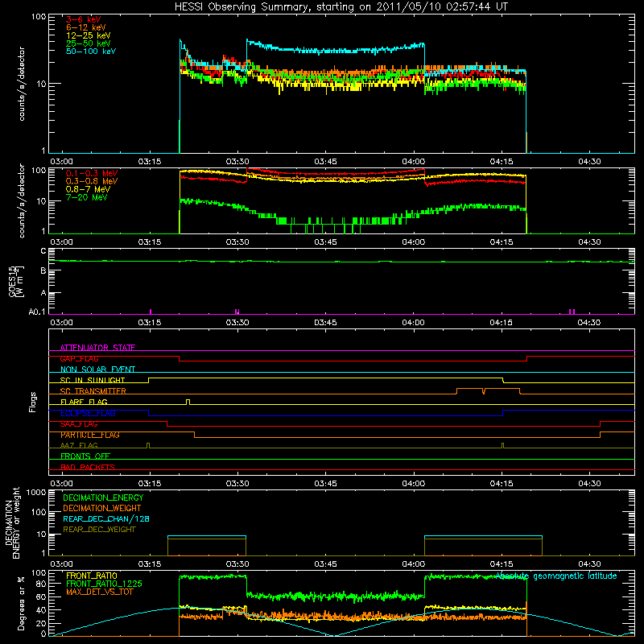Click the DECIMATION_WEIGHT legend entry

click(x=102, y=508)
